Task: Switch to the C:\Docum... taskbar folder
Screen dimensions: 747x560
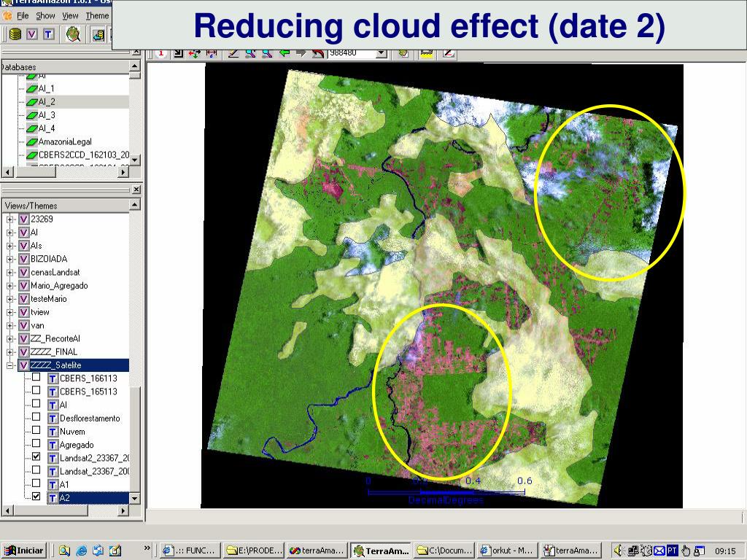Action: (444, 551)
